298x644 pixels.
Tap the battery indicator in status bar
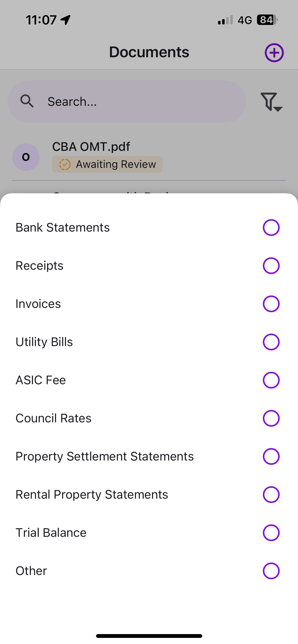tap(267, 20)
